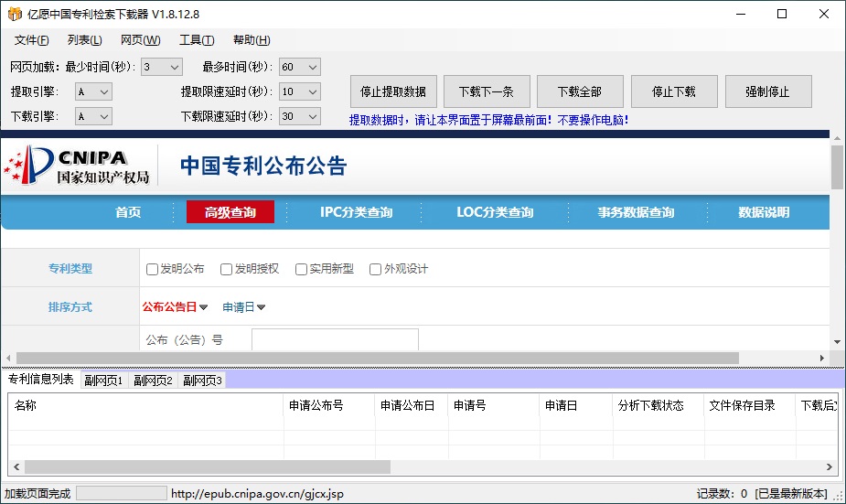Click the 记录数: 0 status text
This screenshot has width=846, height=504.
pos(722,494)
